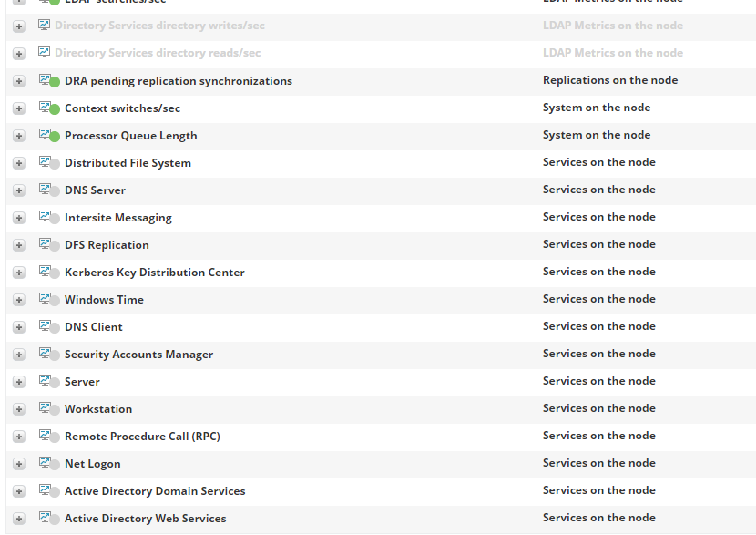The height and width of the screenshot is (535, 756).
Task: Click 'LDAP Metrics on the node' for directory writes/sec
Action: pos(613,26)
